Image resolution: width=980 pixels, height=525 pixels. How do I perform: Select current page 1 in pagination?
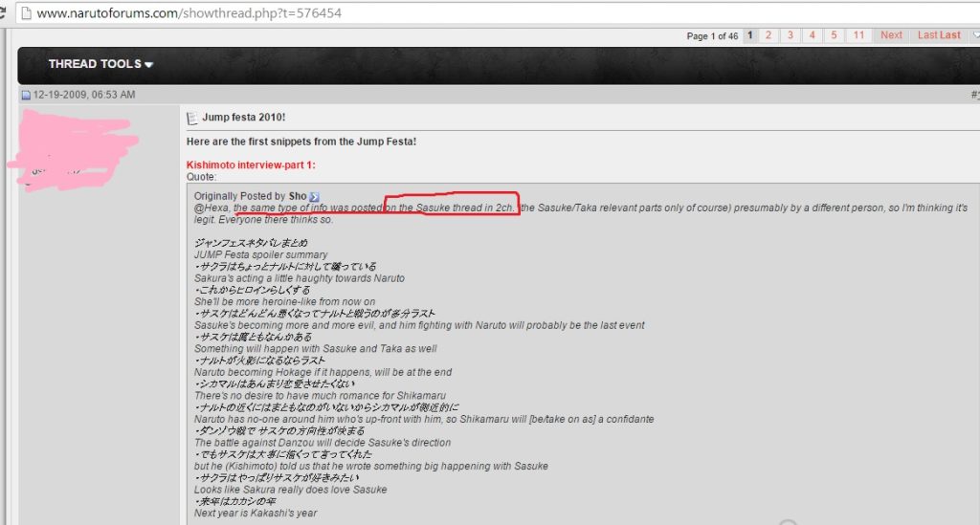tap(749, 35)
